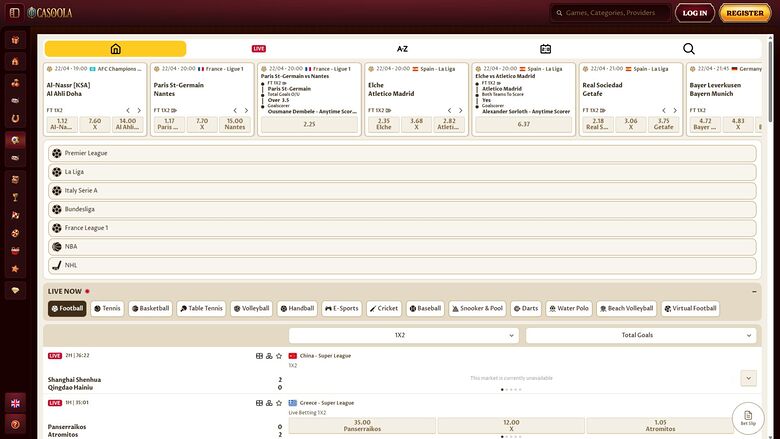
Task: Expand markets for Shanghai Shenhua match
Action: coord(748,378)
